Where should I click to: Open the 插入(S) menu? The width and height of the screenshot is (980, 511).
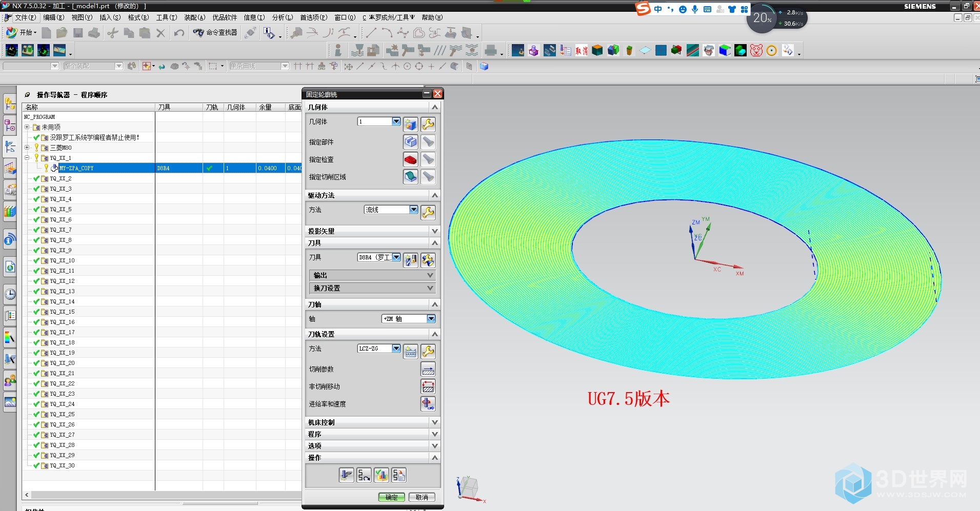point(110,17)
